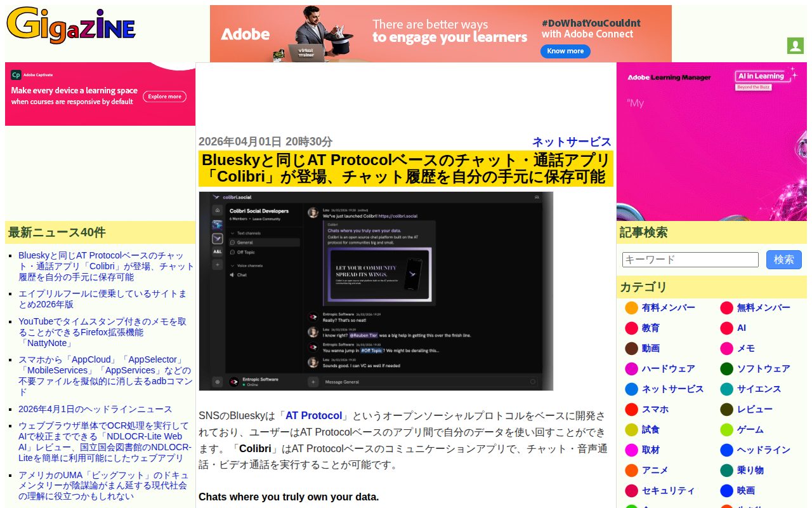The height and width of the screenshot is (508, 812).
Task: Open the ネットサービス tag above the headline
Action: coord(572,142)
